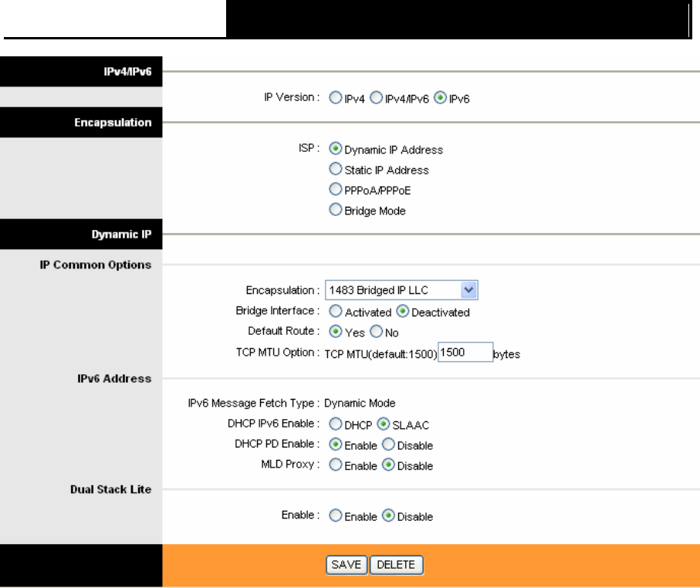Click the TCP MTU input field
The height and width of the screenshot is (588, 700).
(x=465, y=353)
